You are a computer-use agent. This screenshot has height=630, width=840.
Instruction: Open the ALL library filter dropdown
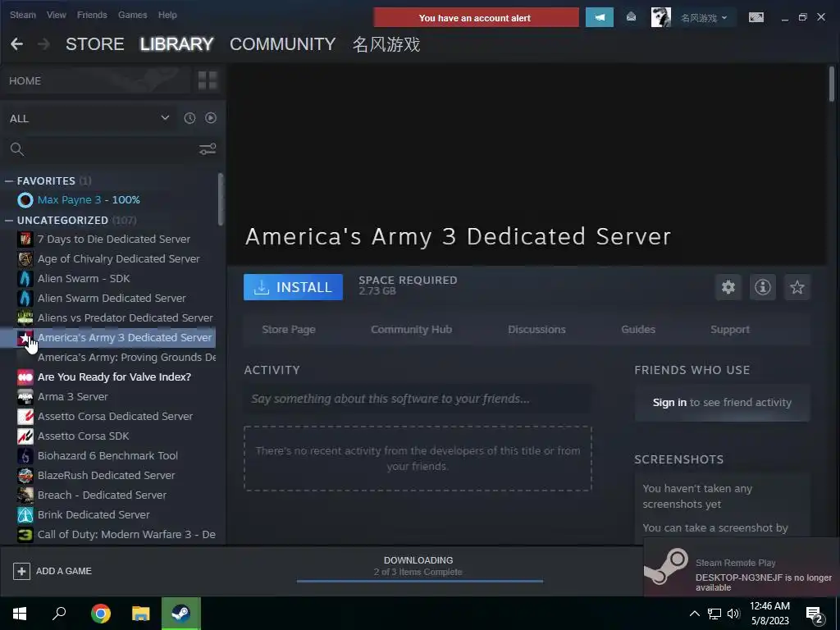[89, 118]
